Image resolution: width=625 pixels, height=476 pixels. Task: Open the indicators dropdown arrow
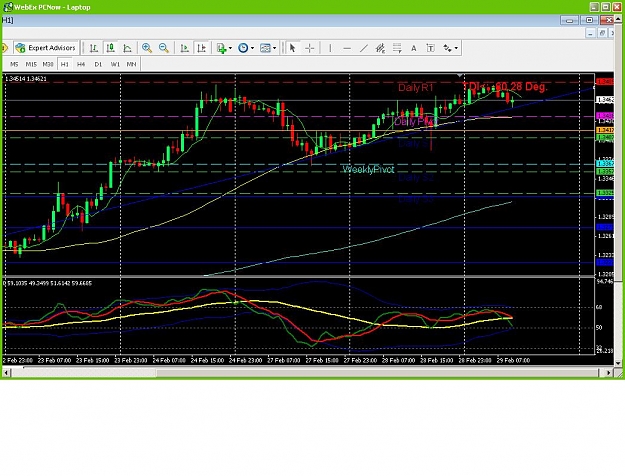coord(230,48)
